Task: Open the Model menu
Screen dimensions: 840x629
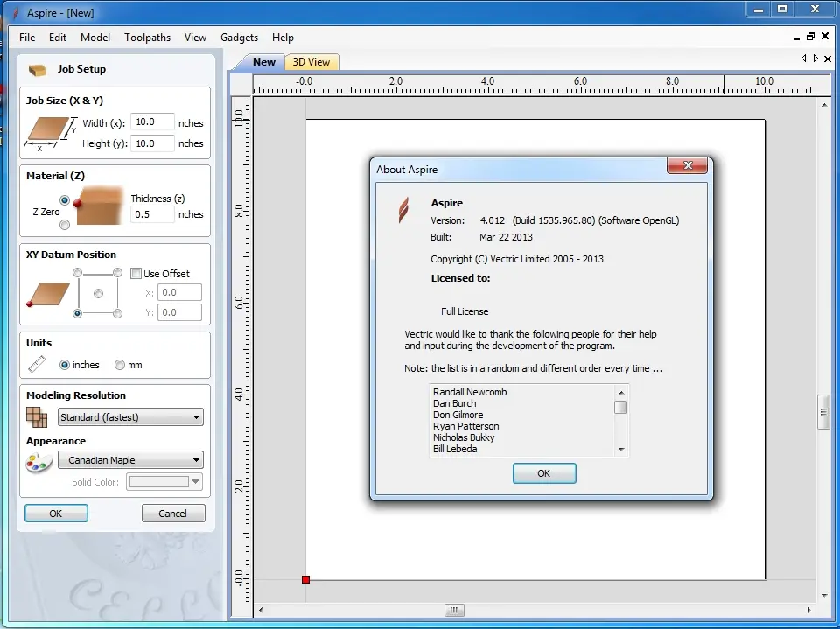Action: [95, 38]
